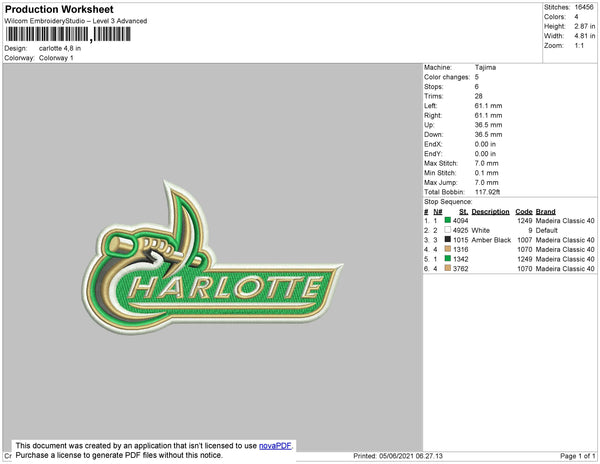
Task: Click the green swatch for thread 4094
Action: (x=447, y=220)
